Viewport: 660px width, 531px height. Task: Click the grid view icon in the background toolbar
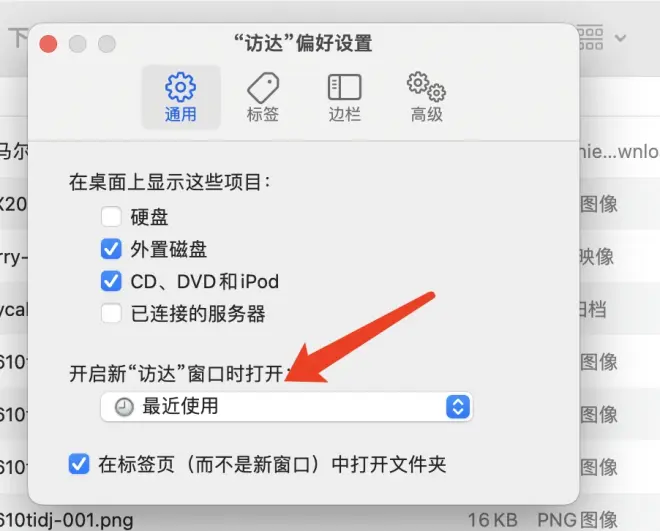[x=591, y=38]
